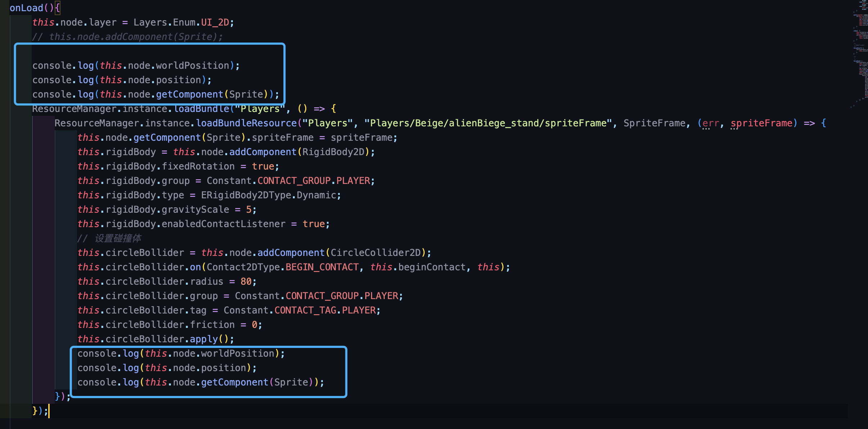The height and width of the screenshot is (429, 868).
Task: Click the Chinese comment 设置碰撞体
Action: pyautogui.click(x=118, y=238)
